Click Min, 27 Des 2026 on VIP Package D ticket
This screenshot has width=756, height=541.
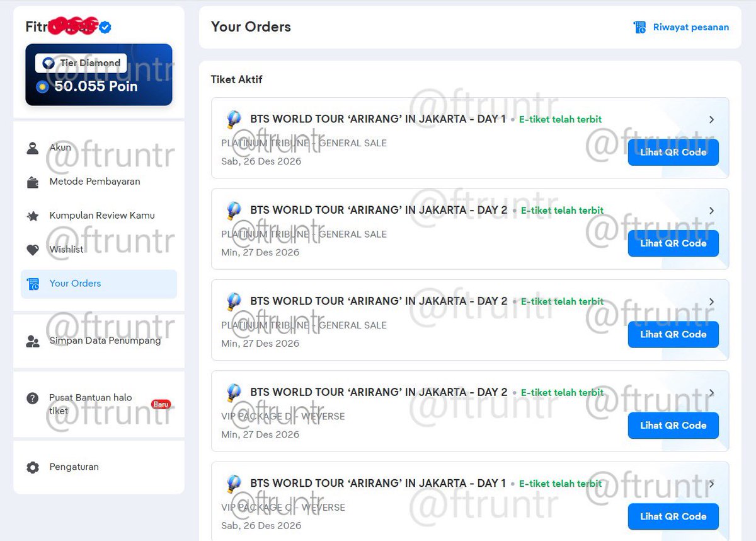(260, 434)
